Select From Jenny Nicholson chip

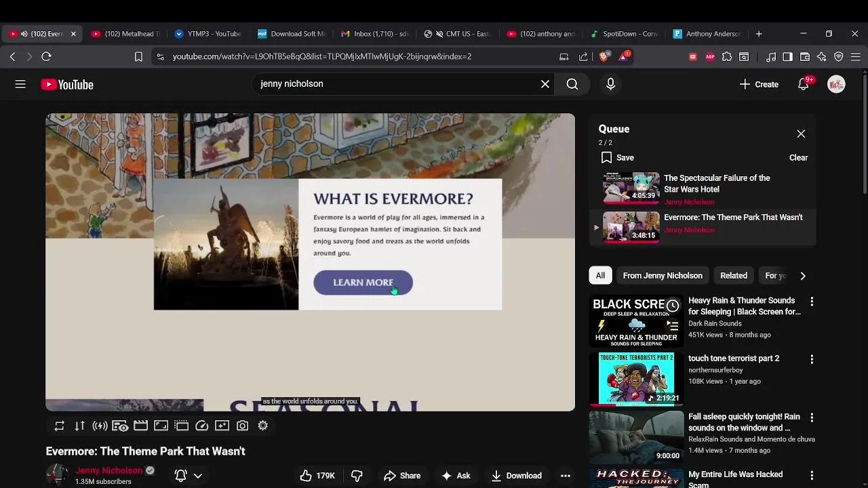663,276
